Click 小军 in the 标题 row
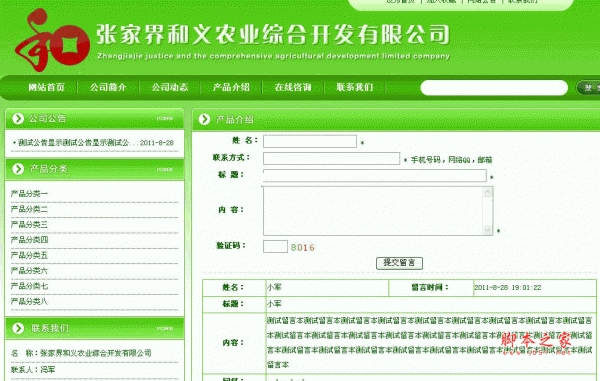Screen dimensions: 600x381 point(274,304)
